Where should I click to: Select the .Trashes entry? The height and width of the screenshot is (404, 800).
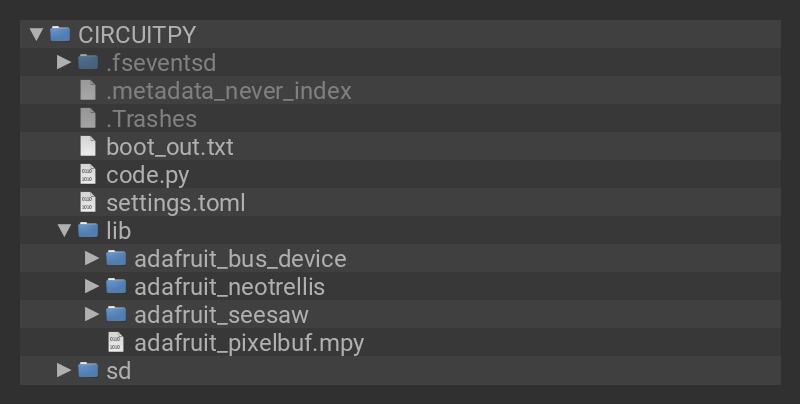tap(151, 119)
